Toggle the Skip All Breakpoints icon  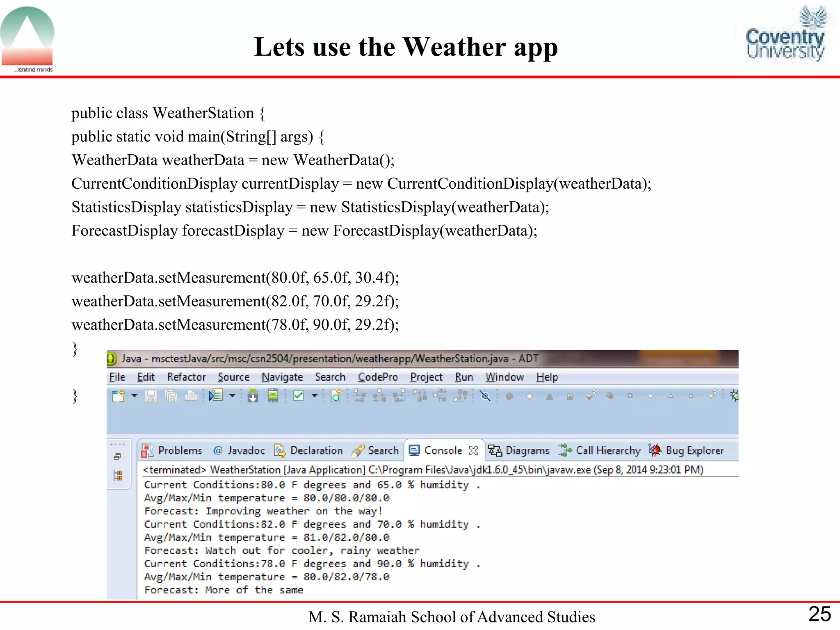tap(485, 396)
